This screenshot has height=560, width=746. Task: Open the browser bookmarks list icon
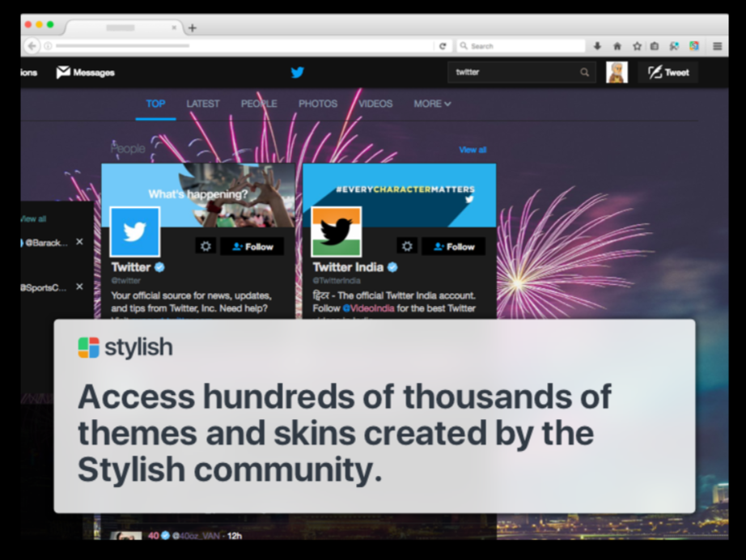[655, 46]
